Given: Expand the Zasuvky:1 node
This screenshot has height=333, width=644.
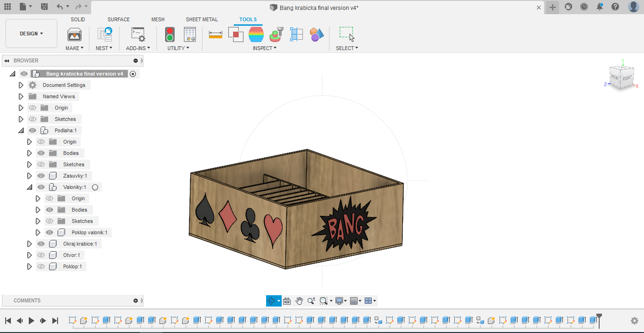Looking at the screenshot, I should coord(29,176).
